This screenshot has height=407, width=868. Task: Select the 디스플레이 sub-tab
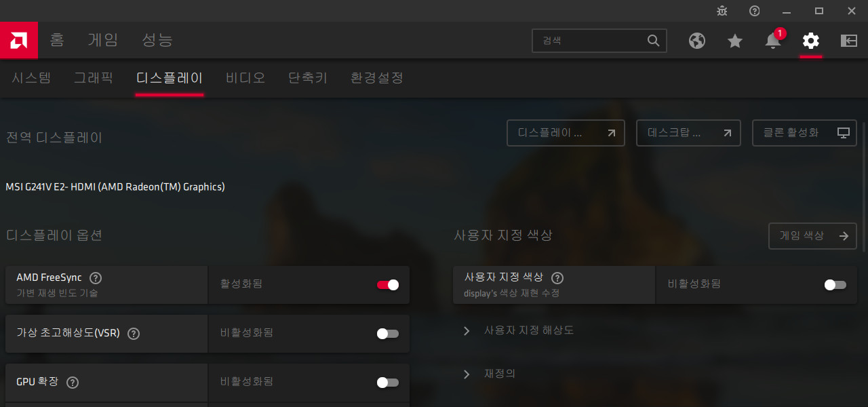(x=170, y=77)
